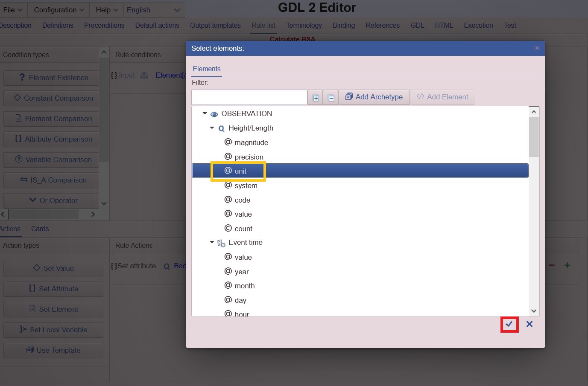Click the Set Local Variable button
Viewport: 588px width, 386px height.
tap(53, 330)
